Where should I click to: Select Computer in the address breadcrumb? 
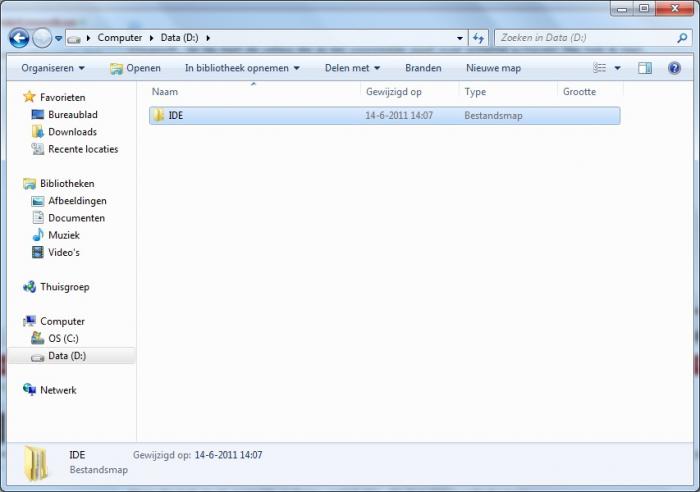coord(120,38)
